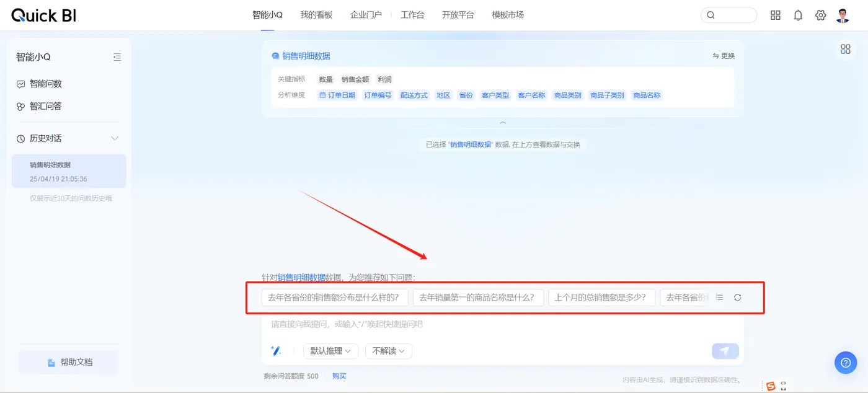Viewport: 868px width, 393px height.
Task: Select the 商品类别 dimension tag
Action: [568, 95]
